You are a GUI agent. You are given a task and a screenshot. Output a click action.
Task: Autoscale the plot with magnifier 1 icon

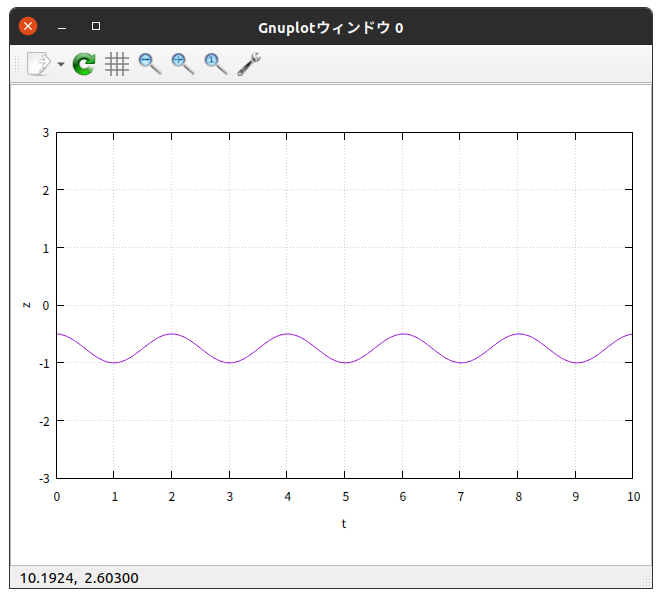point(216,64)
